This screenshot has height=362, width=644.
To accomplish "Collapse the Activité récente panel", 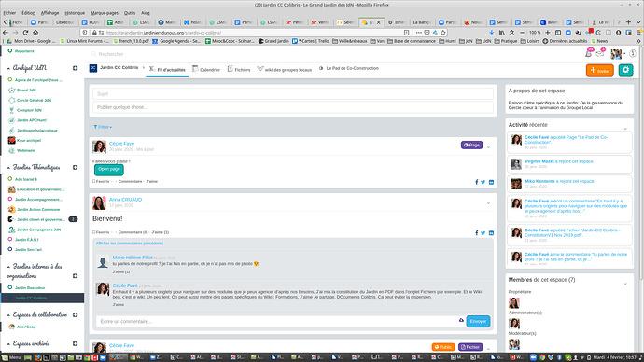I will click(x=625, y=129).
